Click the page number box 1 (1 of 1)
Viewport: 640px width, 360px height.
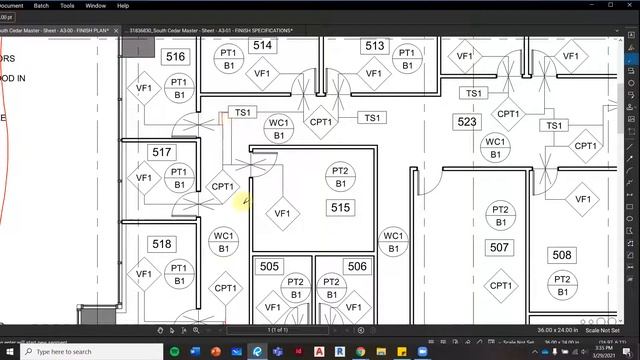(x=278, y=330)
